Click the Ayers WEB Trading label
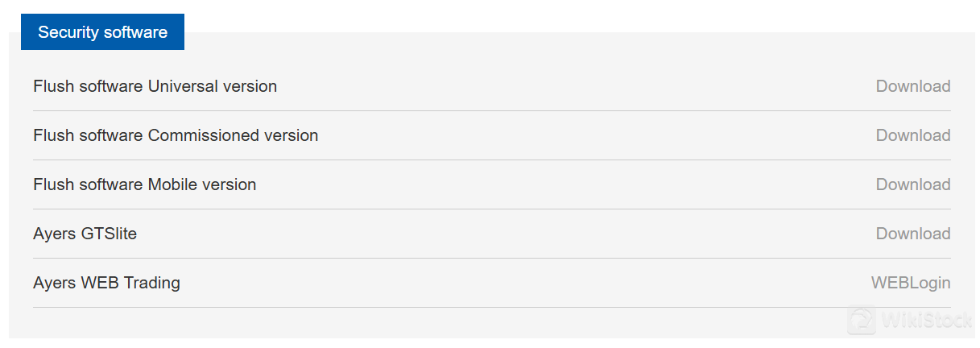This screenshot has height=348, width=980. coord(107,283)
